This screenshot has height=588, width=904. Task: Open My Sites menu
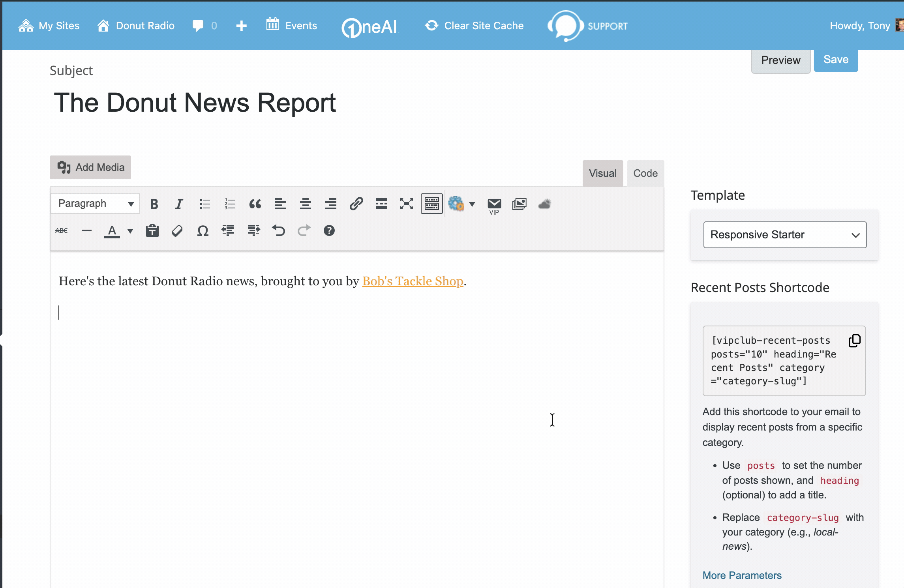49,26
